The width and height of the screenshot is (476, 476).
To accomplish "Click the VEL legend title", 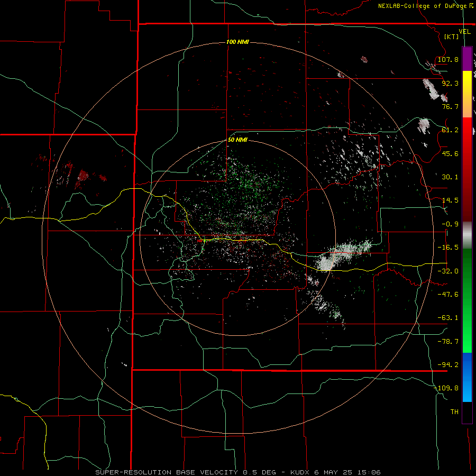I will tap(464, 32).
